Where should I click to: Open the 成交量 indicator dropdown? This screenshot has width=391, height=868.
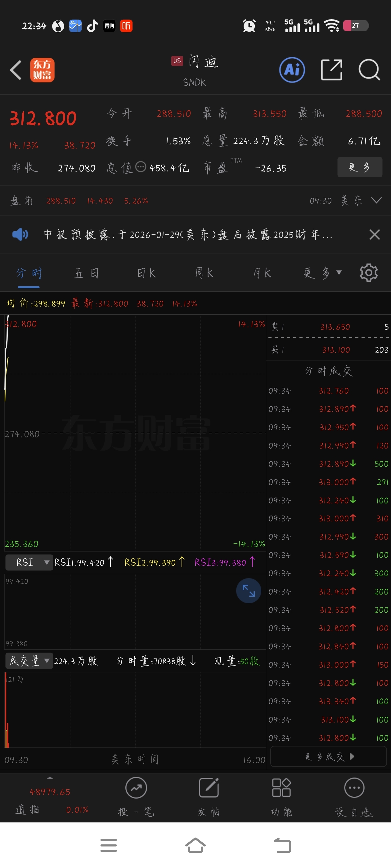tap(29, 661)
